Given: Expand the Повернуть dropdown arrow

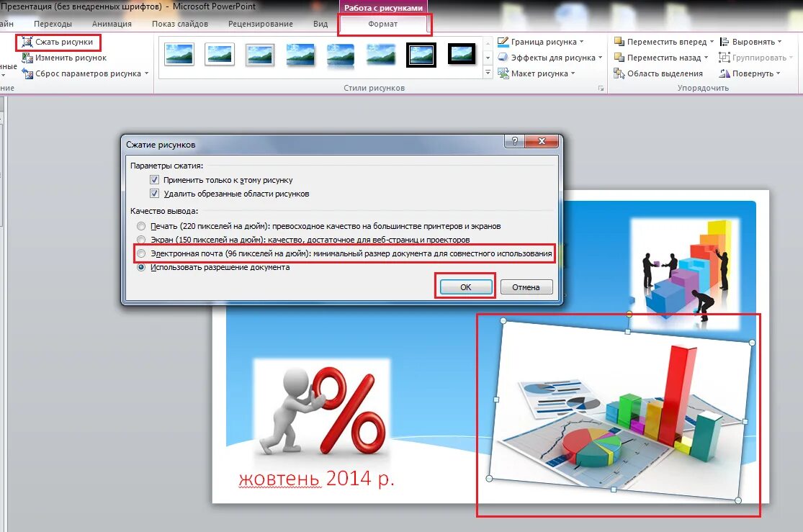Looking at the screenshot, I should click(779, 73).
